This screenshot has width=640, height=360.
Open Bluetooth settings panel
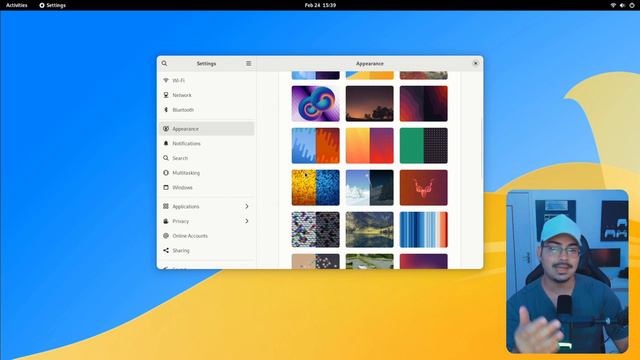(207, 110)
